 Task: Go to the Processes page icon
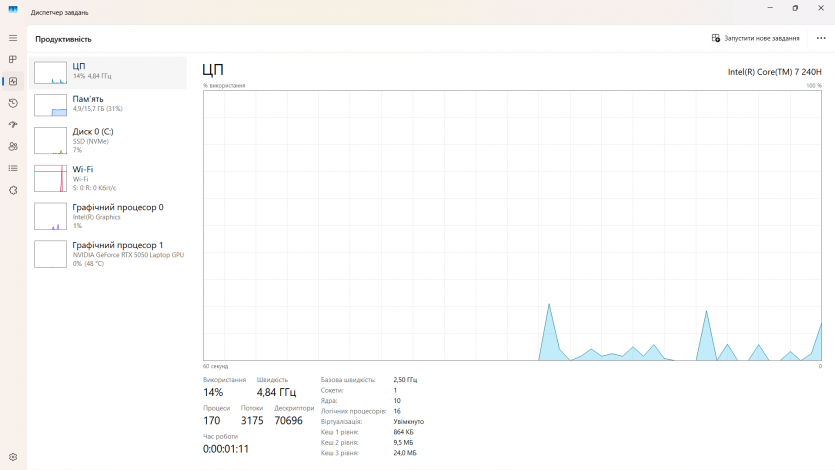pyautogui.click(x=13, y=59)
